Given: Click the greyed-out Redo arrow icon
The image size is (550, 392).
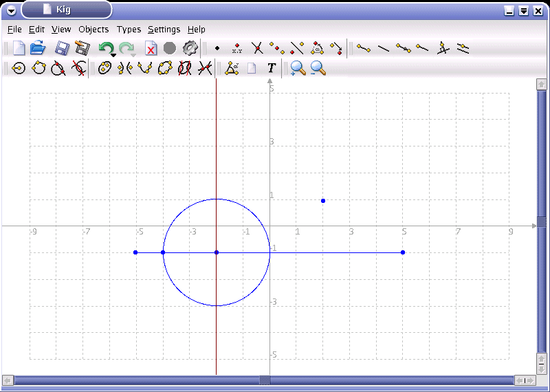Looking at the screenshot, I should click(x=126, y=48).
